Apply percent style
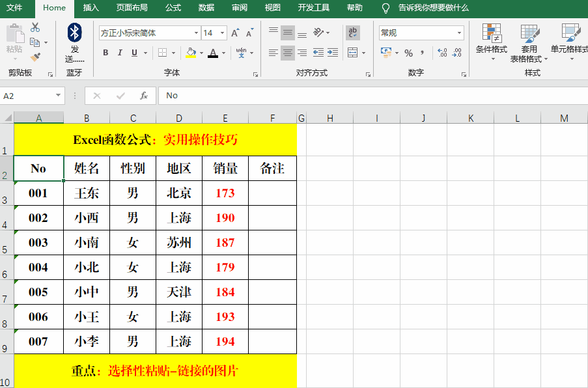Viewport: 588px width, 388px height. (x=409, y=53)
